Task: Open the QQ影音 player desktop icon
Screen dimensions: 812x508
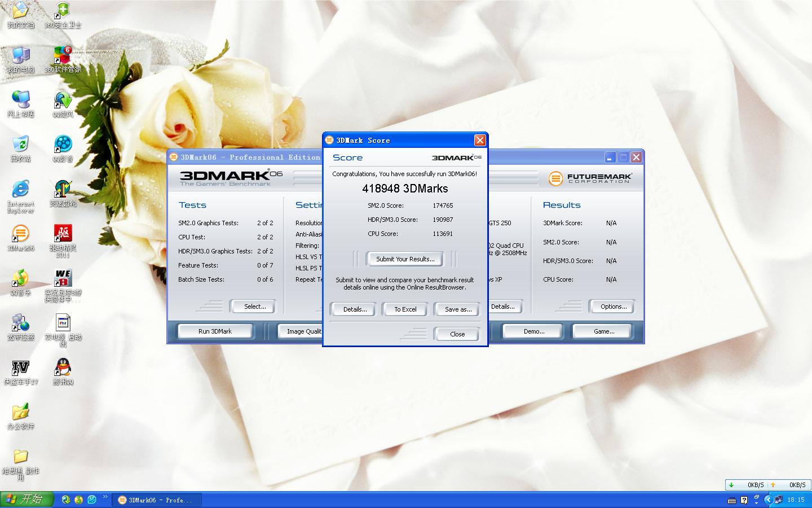Action: click(x=63, y=149)
